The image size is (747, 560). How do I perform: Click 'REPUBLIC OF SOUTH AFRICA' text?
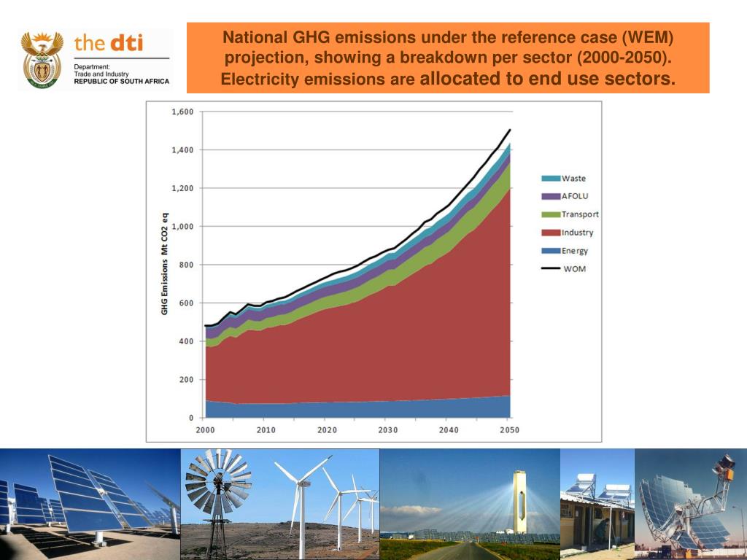click(x=122, y=82)
